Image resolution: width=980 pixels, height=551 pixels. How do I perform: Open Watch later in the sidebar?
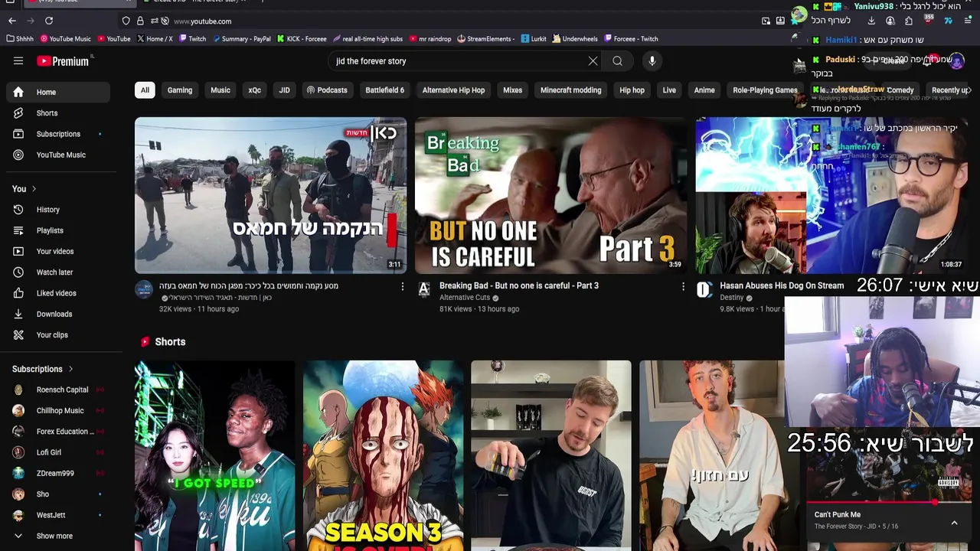58,272
